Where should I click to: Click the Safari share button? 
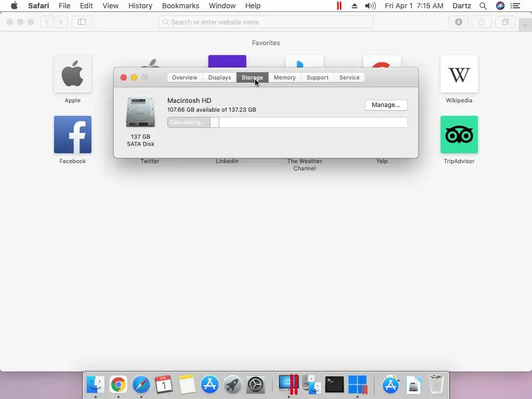[482, 22]
